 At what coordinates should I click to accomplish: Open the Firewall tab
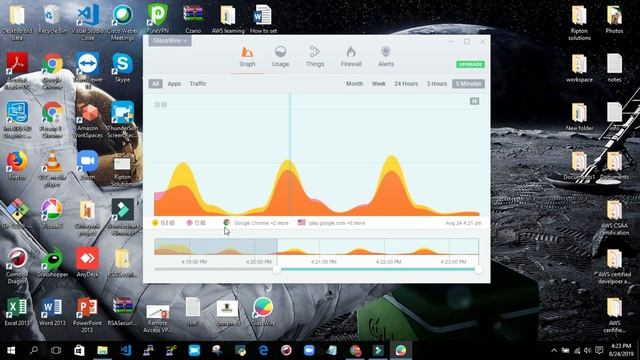coord(351,57)
